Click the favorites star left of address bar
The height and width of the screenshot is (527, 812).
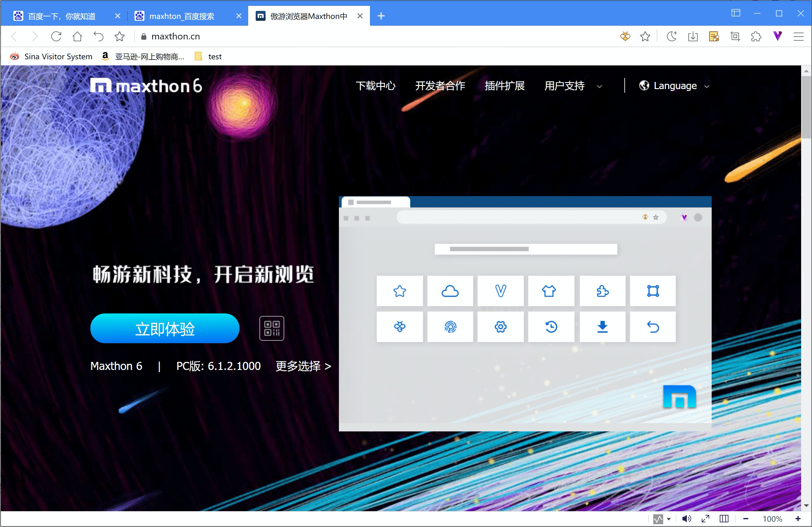click(119, 37)
